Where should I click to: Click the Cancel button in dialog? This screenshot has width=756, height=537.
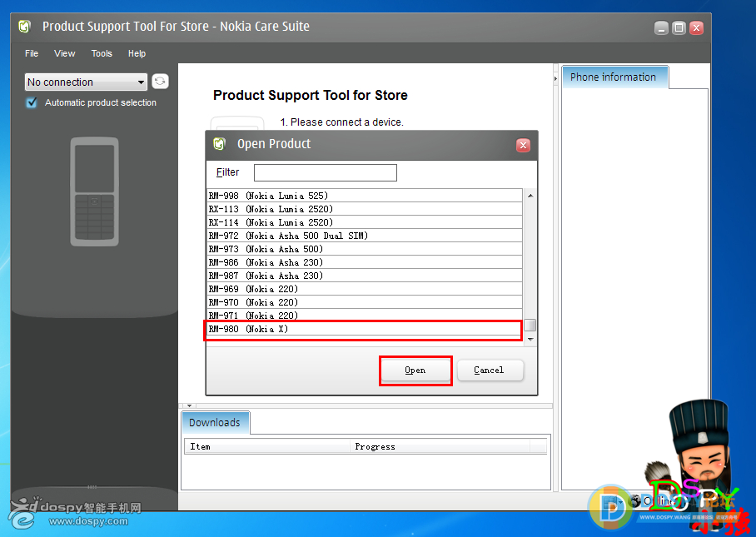pyautogui.click(x=490, y=370)
